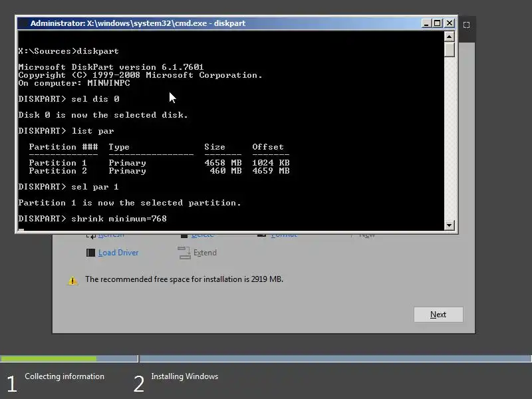Click the 'Installing Windows' step label

point(185,376)
